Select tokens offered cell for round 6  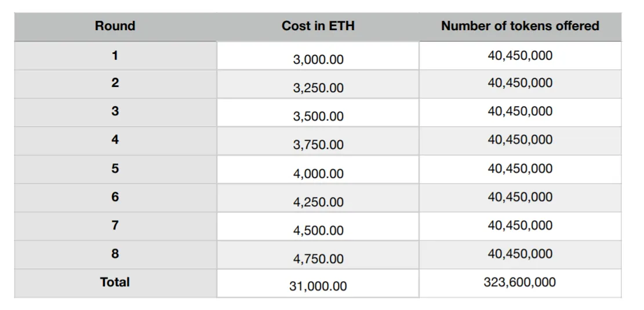click(520, 198)
